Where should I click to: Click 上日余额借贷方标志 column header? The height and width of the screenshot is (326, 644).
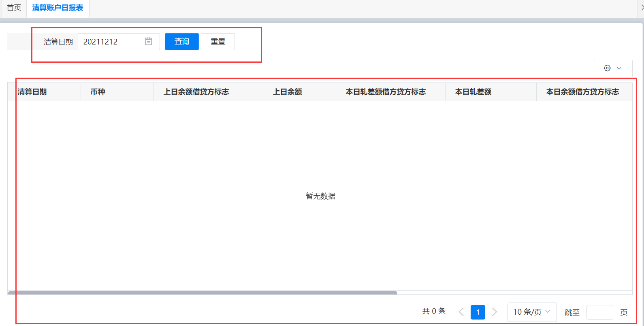point(208,92)
